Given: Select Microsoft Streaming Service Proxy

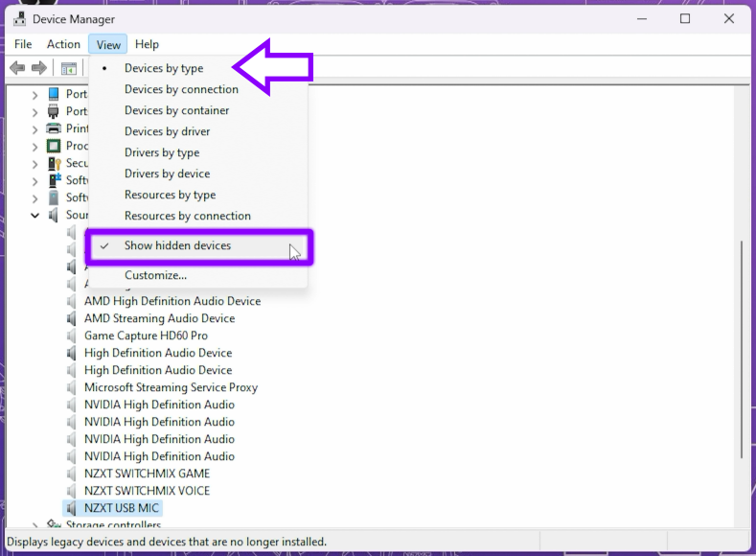Looking at the screenshot, I should tap(172, 387).
